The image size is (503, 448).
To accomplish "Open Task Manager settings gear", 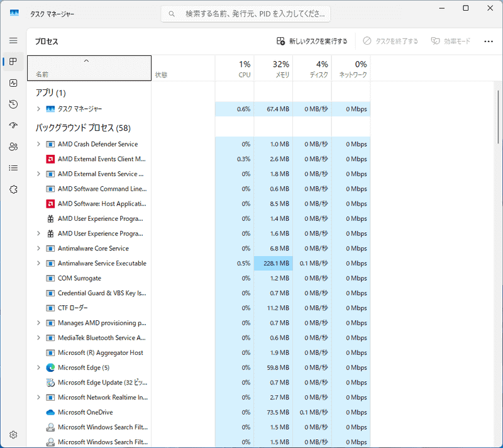I will click(13, 435).
